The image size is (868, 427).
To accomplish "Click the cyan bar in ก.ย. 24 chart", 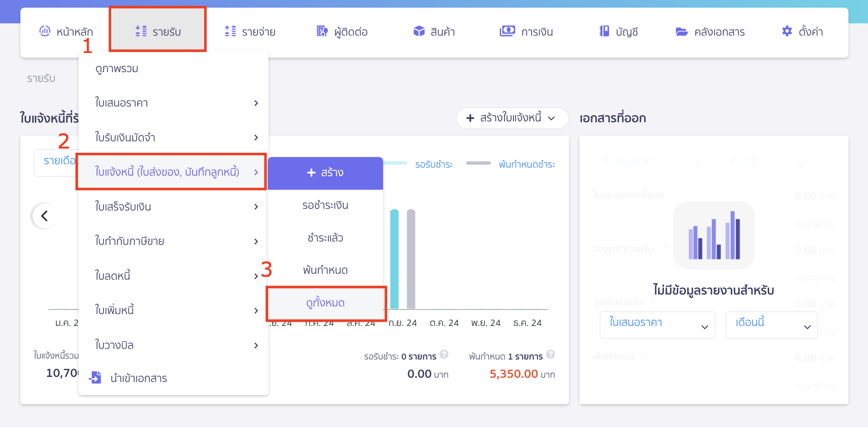I will [x=395, y=259].
